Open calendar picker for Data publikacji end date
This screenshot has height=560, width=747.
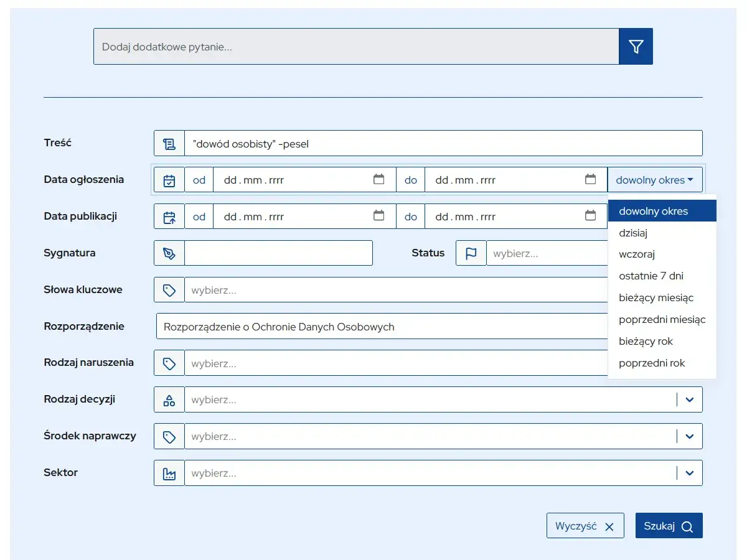(x=590, y=216)
